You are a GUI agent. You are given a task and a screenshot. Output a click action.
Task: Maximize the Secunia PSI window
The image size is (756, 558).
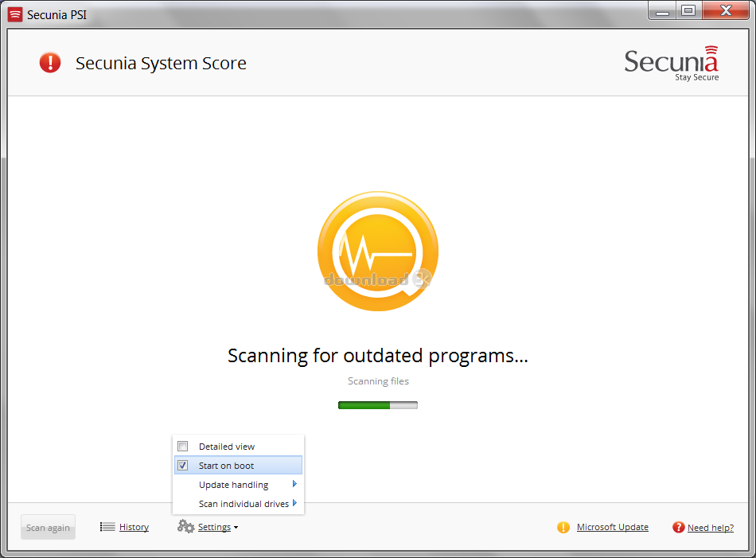(688, 10)
